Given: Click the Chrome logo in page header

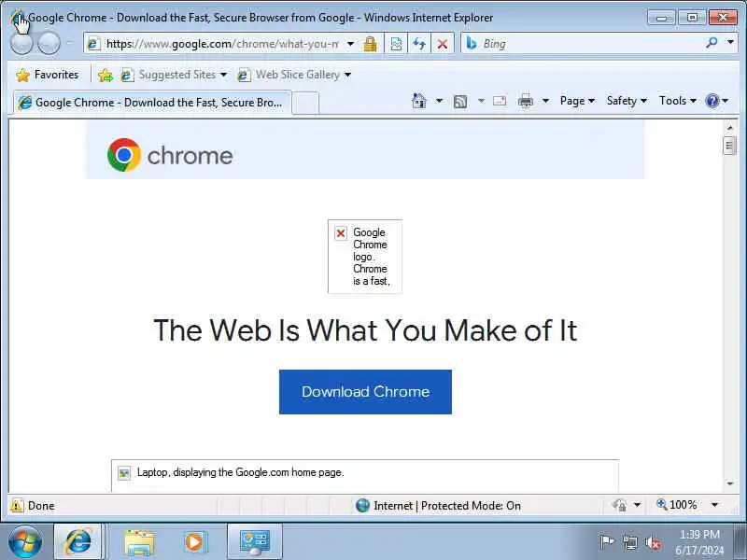Looking at the screenshot, I should tap(124, 155).
